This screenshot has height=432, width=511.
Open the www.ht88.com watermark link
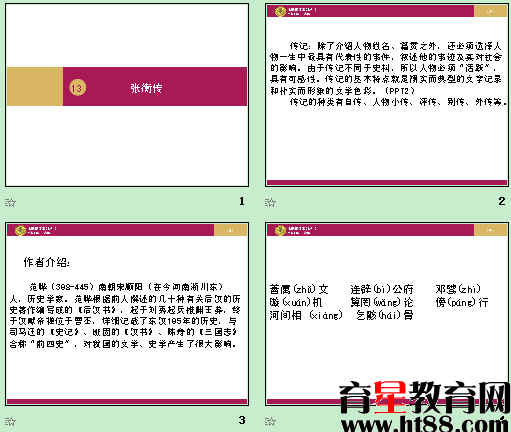[426, 425]
